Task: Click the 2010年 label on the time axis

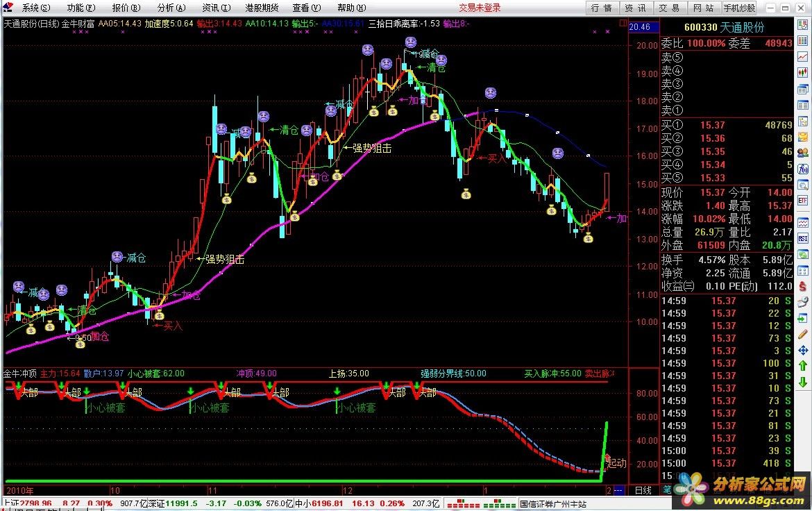Action: pyautogui.click(x=19, y=490)
